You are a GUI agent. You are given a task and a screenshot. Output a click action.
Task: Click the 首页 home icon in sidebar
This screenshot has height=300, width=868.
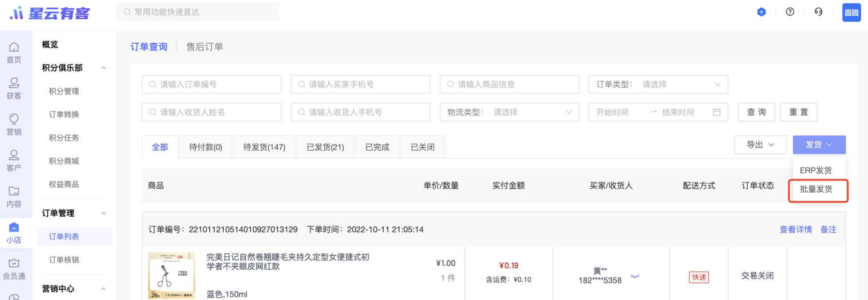point(14,47)
